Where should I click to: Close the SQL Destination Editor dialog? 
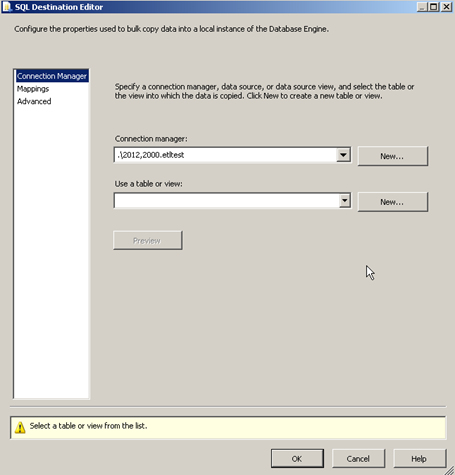click(x=446, y=7)
